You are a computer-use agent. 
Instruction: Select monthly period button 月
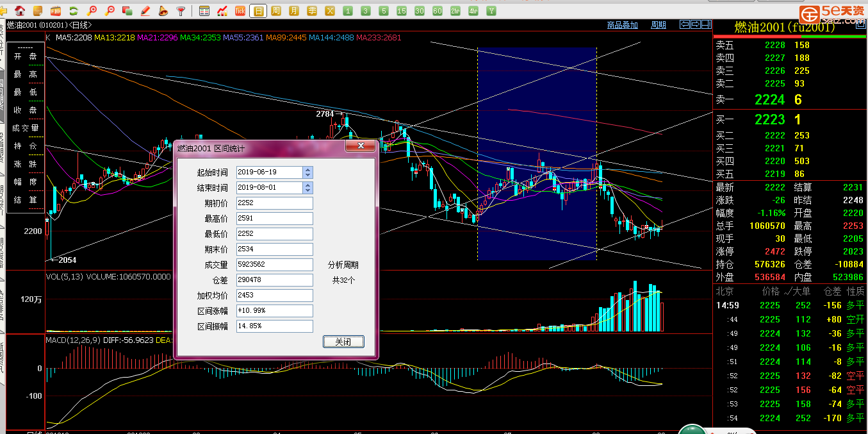coord(294,11)
